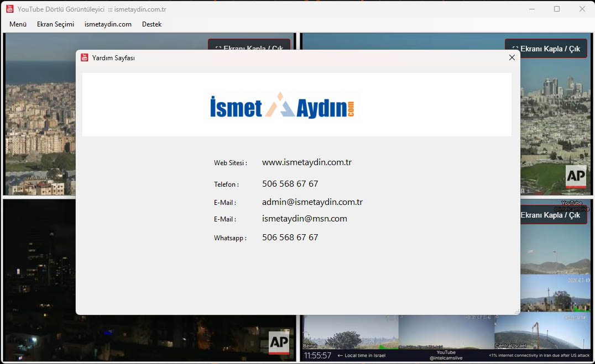Click the admin@ismetaydin.com.tr email address
This screenshot has height=364, width=595.
click(312, 202)
